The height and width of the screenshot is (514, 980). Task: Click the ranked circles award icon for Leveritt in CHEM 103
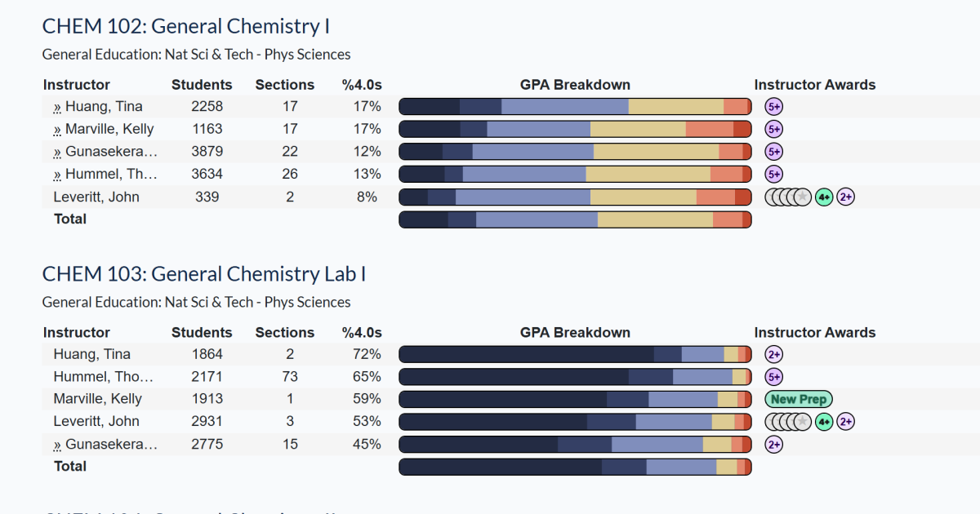(788, 422)
